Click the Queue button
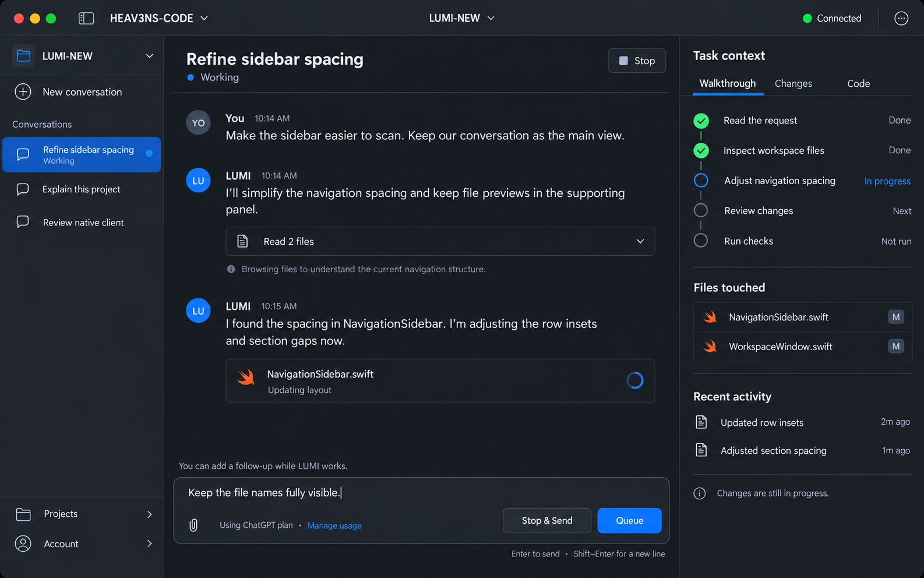 click(x=630, y=520)
